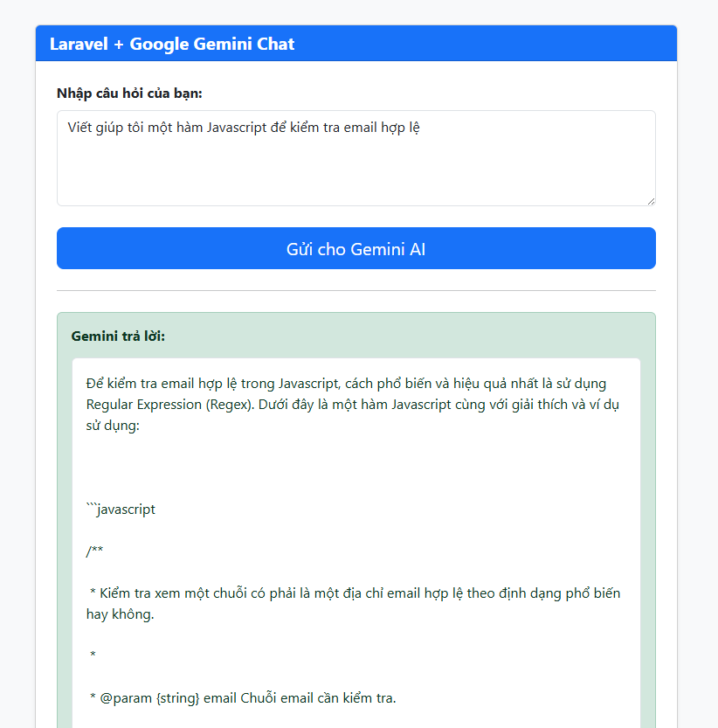The image size is (718, 728).
Task: Click the '{string}' type token
Action: point(177,697)
